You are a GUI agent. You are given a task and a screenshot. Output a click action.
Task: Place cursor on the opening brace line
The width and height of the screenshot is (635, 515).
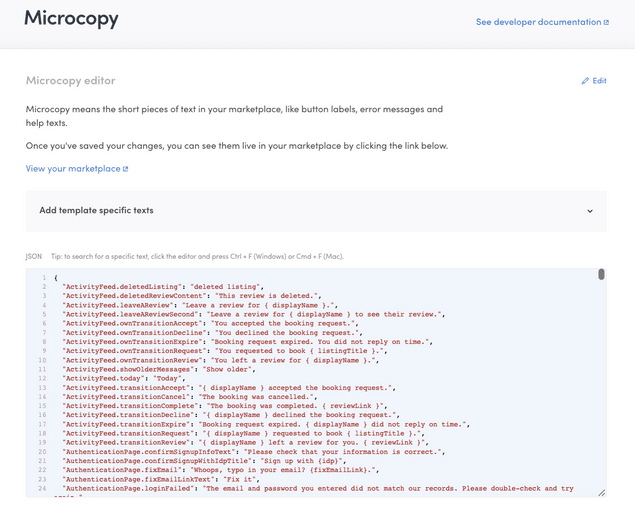click(x=56, y=277)
